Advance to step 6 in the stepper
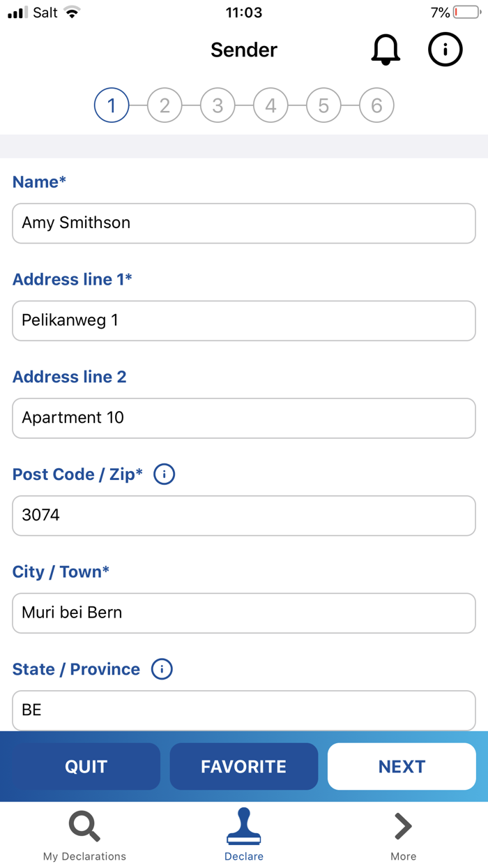The image size is (488, 868). (x=376, y=105)
